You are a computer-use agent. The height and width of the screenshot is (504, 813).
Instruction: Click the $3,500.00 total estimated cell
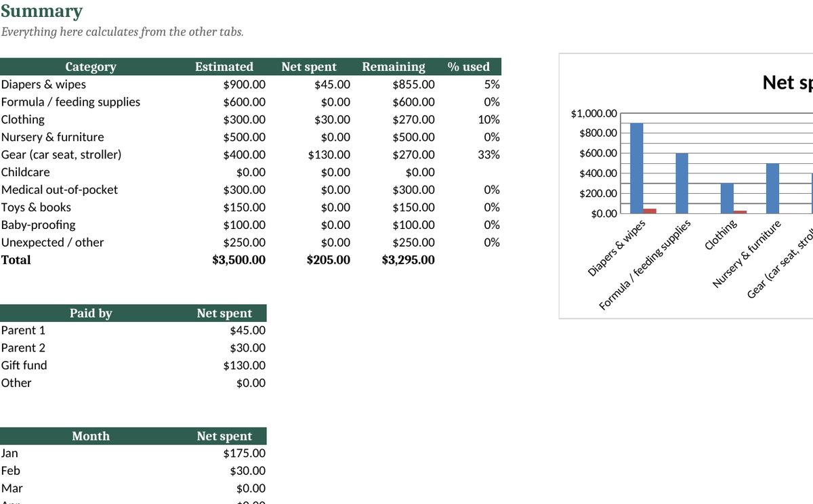click(x=239, y=260)
